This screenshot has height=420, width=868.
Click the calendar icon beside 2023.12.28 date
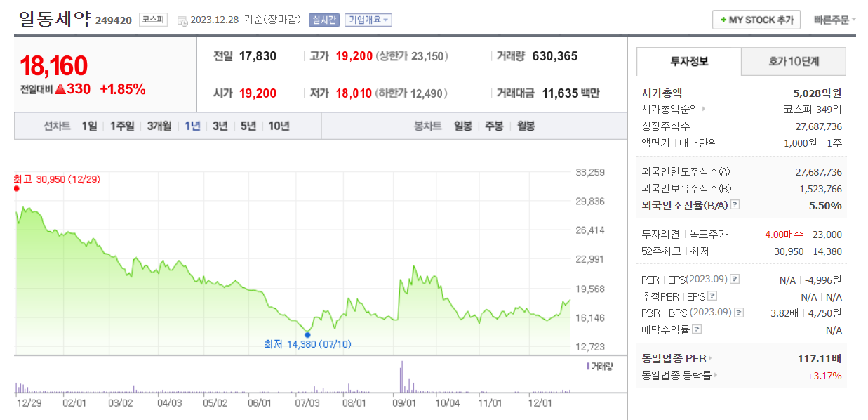point(182,21)
